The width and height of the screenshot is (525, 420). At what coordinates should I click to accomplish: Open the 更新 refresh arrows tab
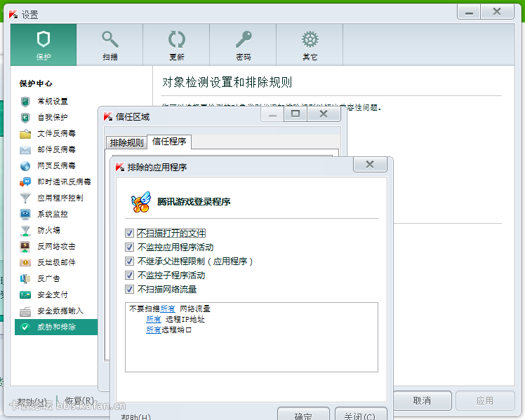176,45
